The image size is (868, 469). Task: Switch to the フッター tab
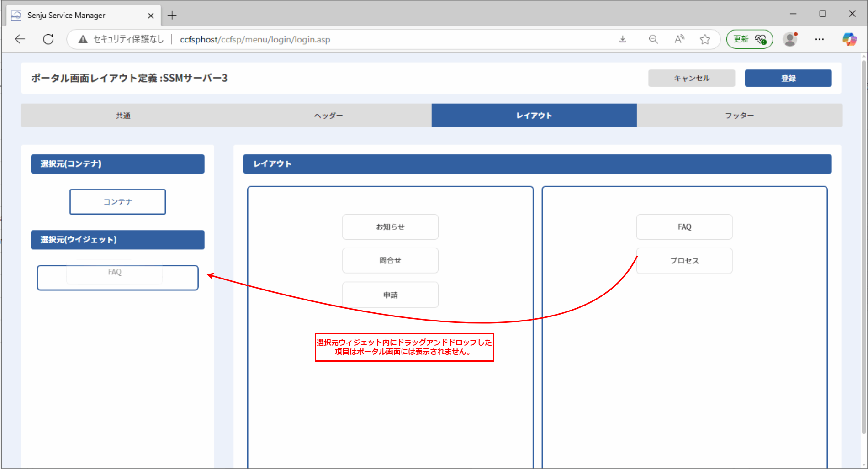740,116
